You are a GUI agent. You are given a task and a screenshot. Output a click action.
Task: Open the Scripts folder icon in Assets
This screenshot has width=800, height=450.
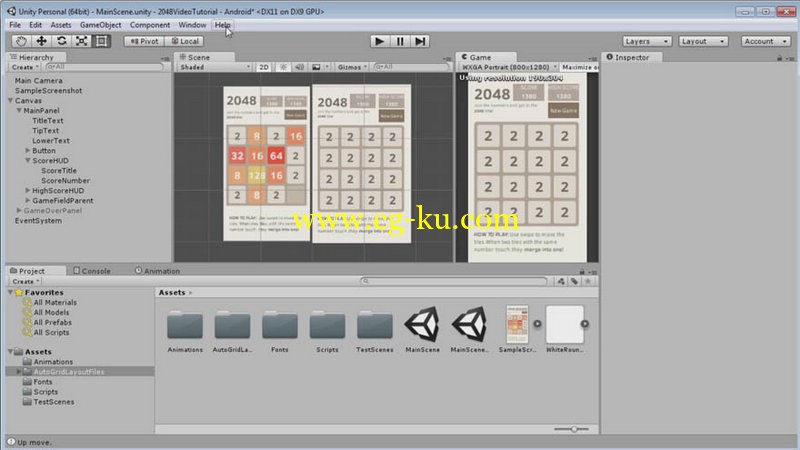[x=327, y=325]
